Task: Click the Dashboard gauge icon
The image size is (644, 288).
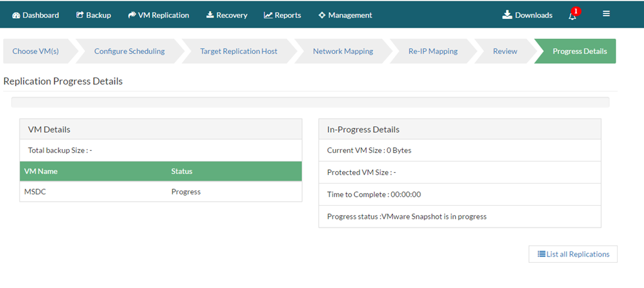Action: 16,15
